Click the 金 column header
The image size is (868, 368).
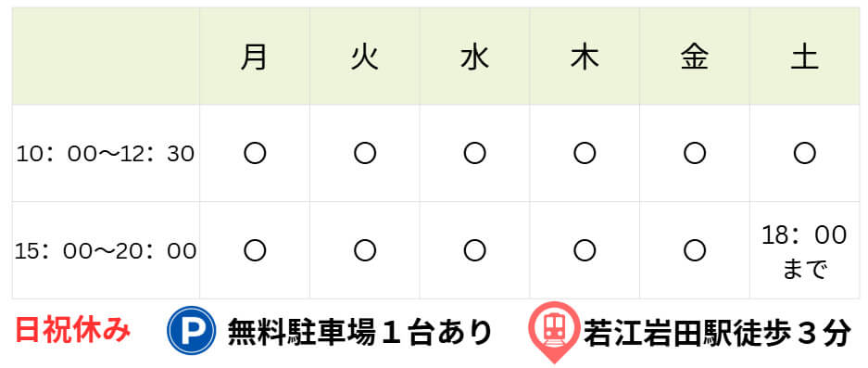pos(694,57)
